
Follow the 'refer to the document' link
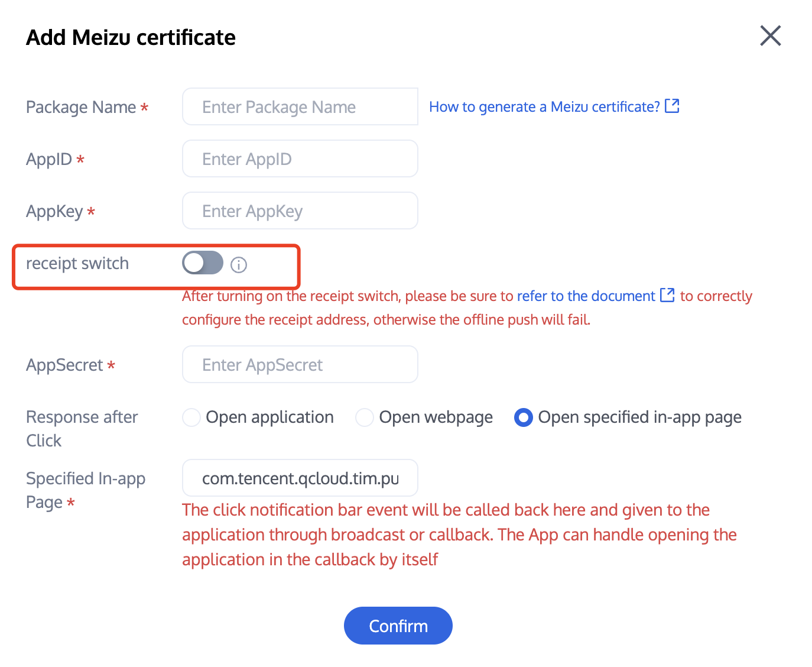click(586, 296)
